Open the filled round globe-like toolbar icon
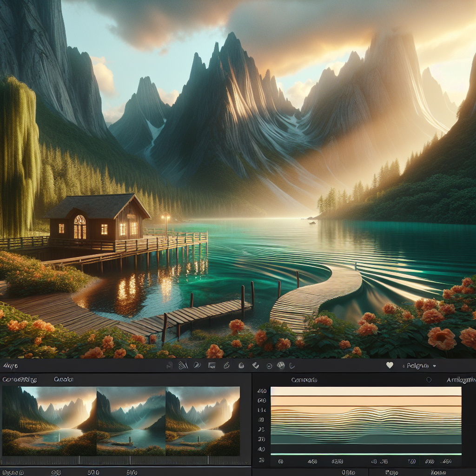 pos(281,365)
